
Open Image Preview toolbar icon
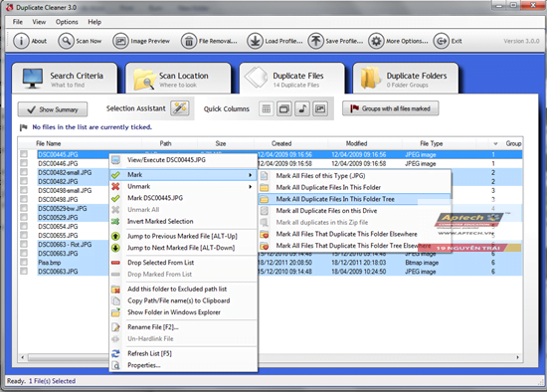120,41
